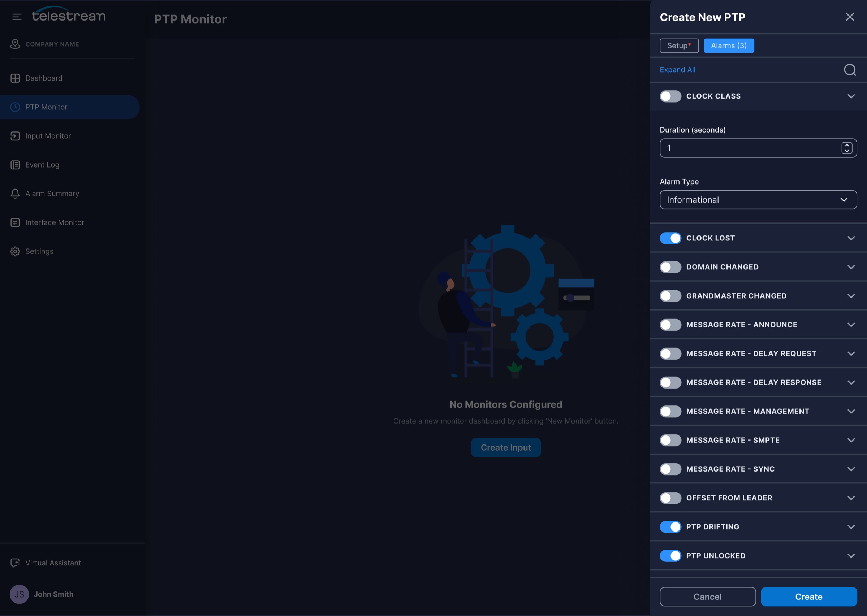Switch off the PTP Drifting toggle

point(670,526)
